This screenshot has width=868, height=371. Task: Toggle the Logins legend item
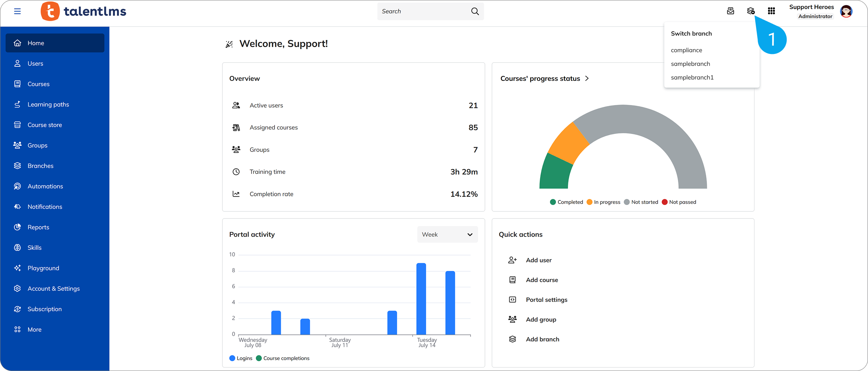click(x=241, y=358)
